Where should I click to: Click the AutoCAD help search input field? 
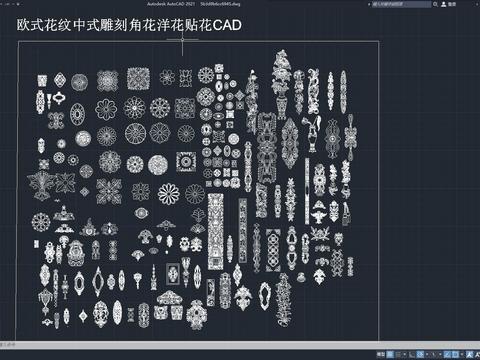[401, 4]
